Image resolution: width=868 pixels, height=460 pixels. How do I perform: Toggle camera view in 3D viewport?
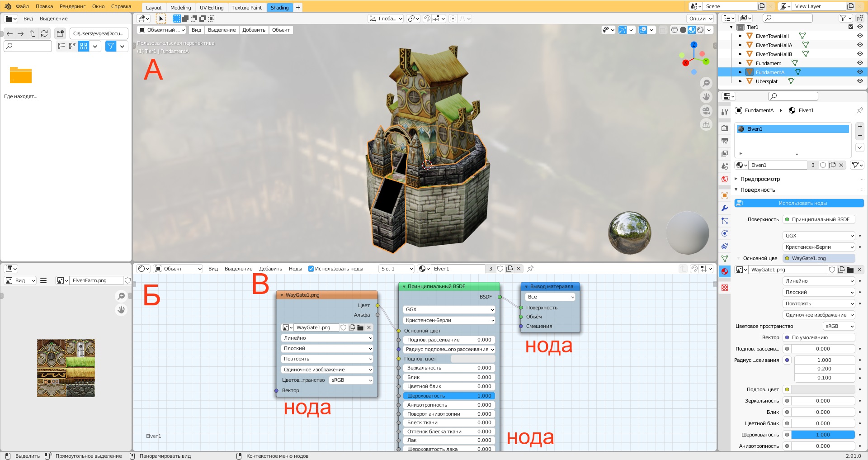click(x=706, y=111)
